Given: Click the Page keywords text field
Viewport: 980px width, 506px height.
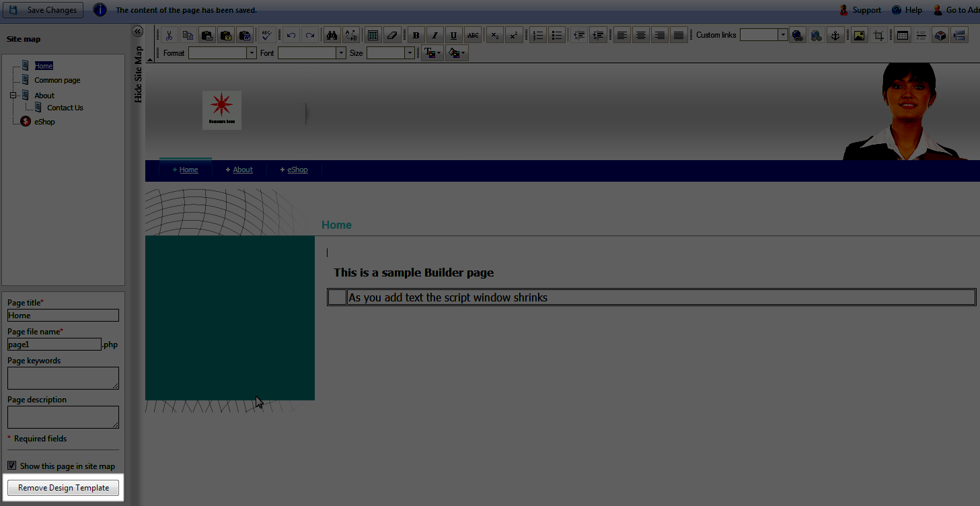Looking at the screenshot, I should coord(63,377).
